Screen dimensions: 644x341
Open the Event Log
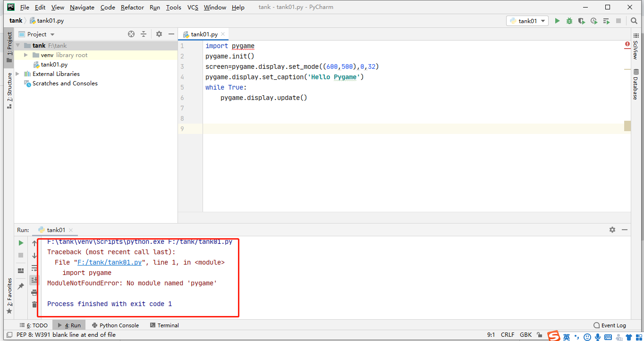610,325
